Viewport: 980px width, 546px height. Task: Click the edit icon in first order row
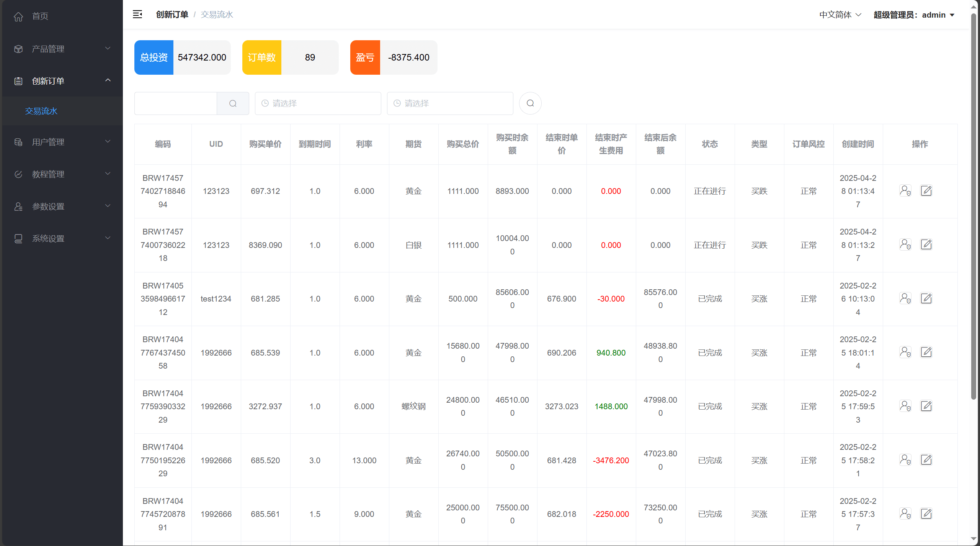926,191
